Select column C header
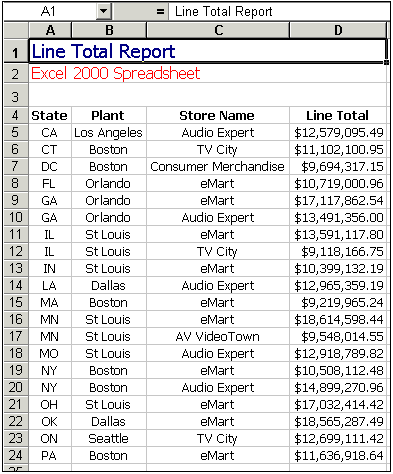The image size is (393, 474). (x=218, y=30)
